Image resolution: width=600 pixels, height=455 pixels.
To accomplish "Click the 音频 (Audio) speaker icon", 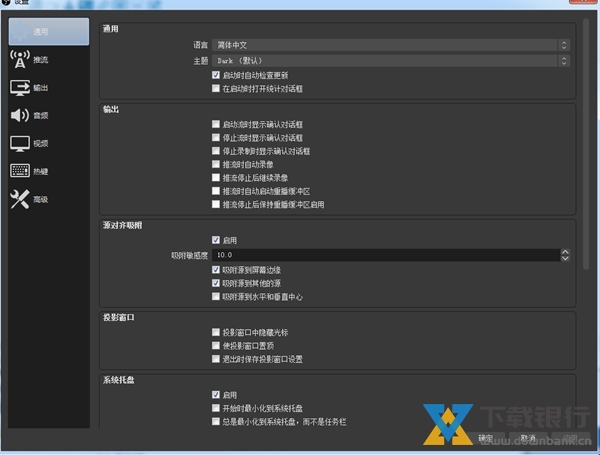I will (21, 116).
